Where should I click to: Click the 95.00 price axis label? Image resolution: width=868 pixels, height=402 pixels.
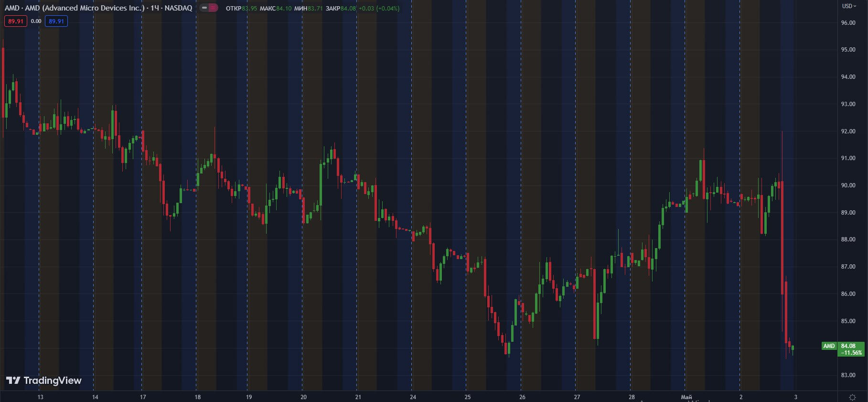tap(848, 50)
